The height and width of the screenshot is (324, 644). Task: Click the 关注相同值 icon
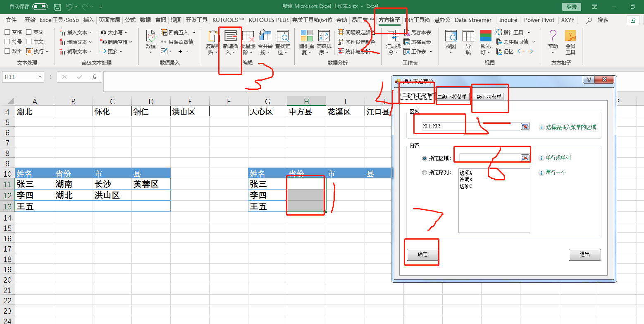click(513, 42)
